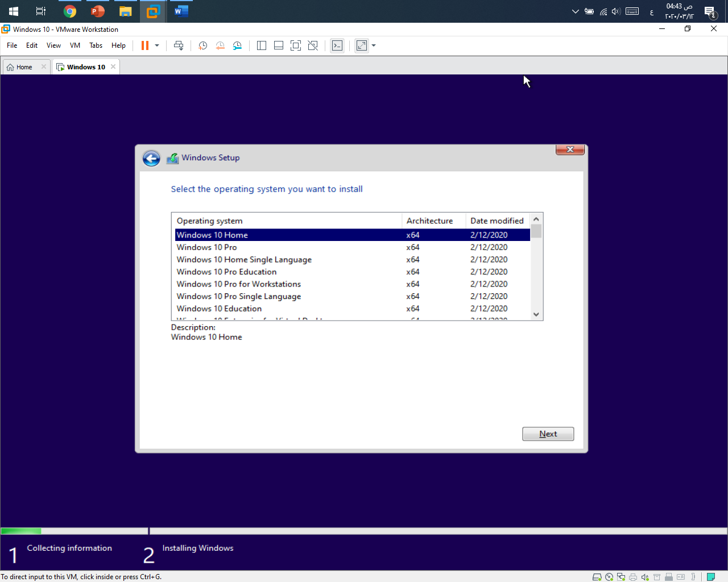Toggle the console view icon
The height and width of the screenshot is (582, 728).
pyautogui.click(x=337, y=45)
